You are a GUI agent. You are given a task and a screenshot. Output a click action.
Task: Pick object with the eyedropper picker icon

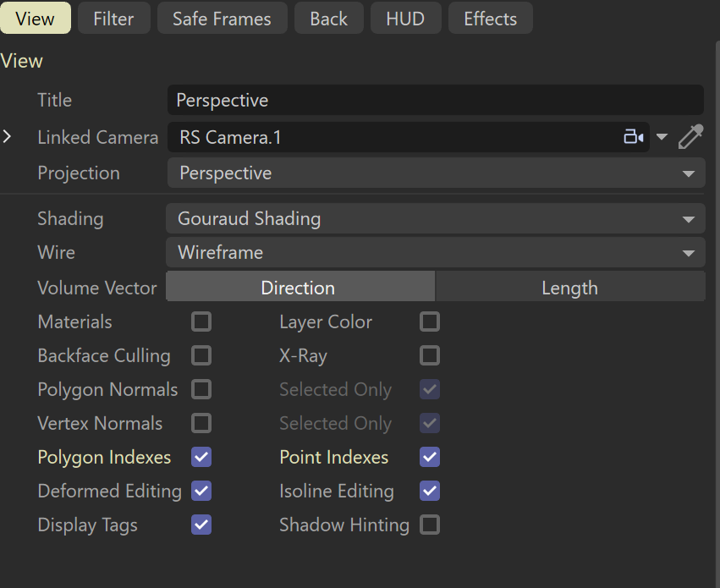(690, 136)
